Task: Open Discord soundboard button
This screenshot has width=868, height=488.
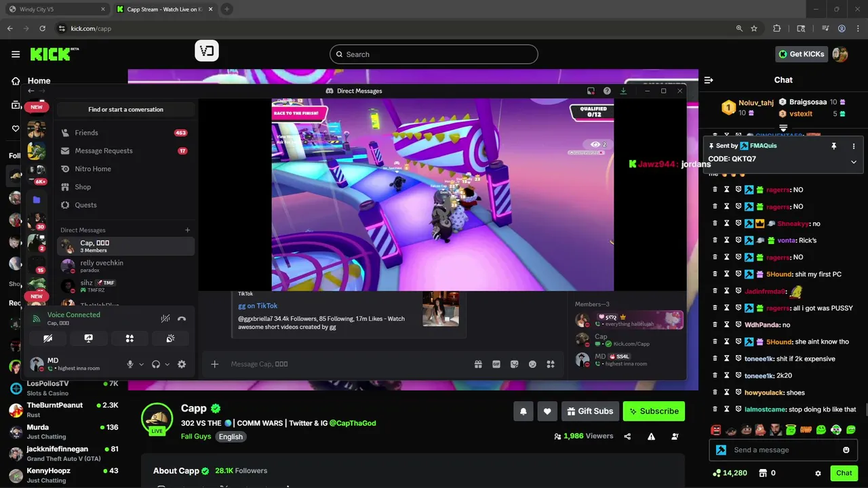Action: [x=170, y=338]
